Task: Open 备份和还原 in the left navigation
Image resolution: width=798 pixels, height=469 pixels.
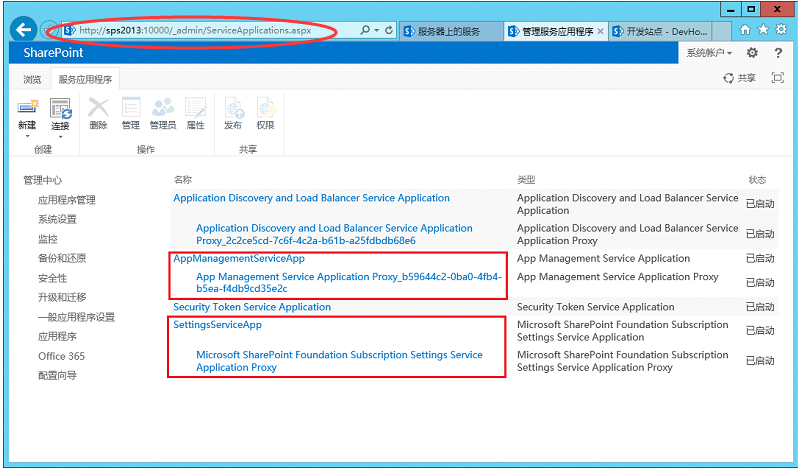Action: (x=62, y=258)
